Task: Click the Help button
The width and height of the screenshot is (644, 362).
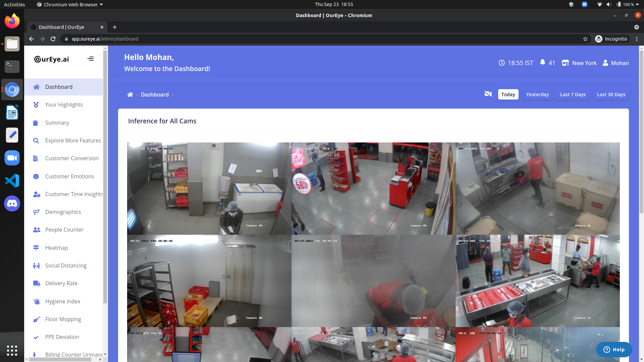Action: tap(614, 350)
